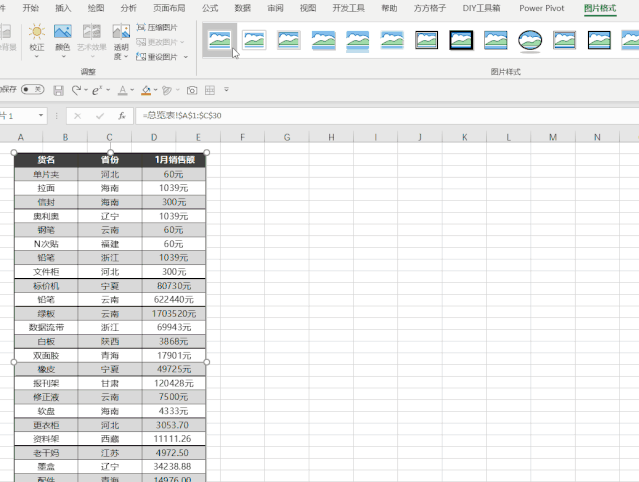This screenshot has height=482, width=639.
Task: Expand the font color dropdown arrow
Action: [132, 90]
